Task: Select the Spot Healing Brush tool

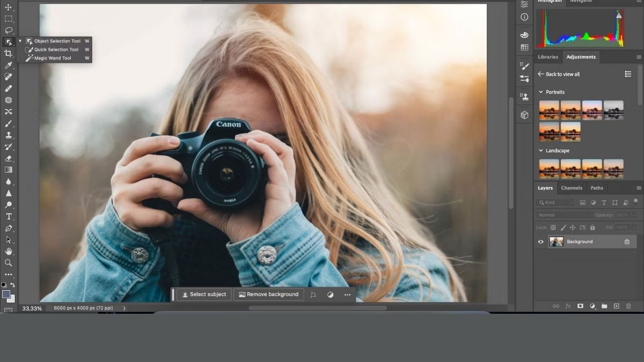Action: pos(8,77)
